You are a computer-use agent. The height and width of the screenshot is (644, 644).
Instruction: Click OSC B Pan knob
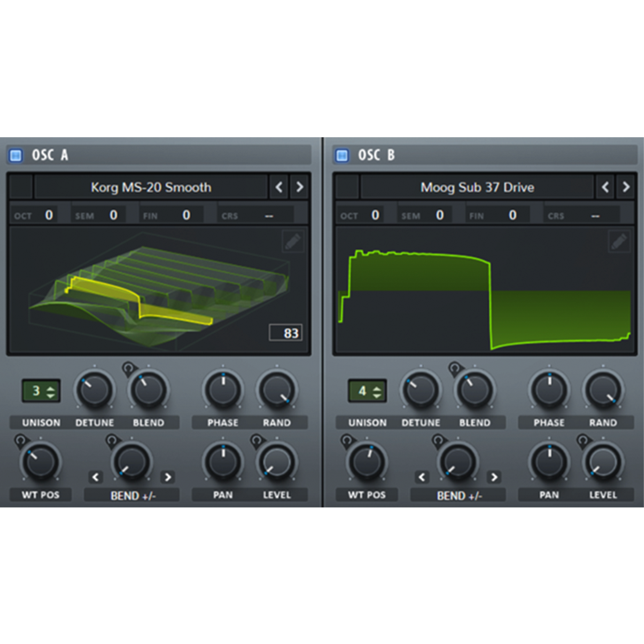coord(549,462)
